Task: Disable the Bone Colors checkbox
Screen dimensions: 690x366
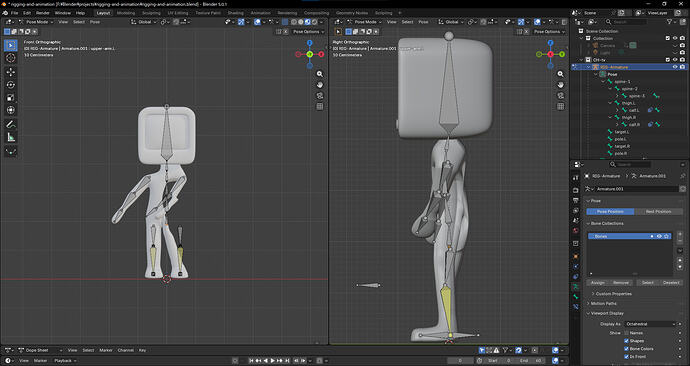Action: click(x=626, y=349)
